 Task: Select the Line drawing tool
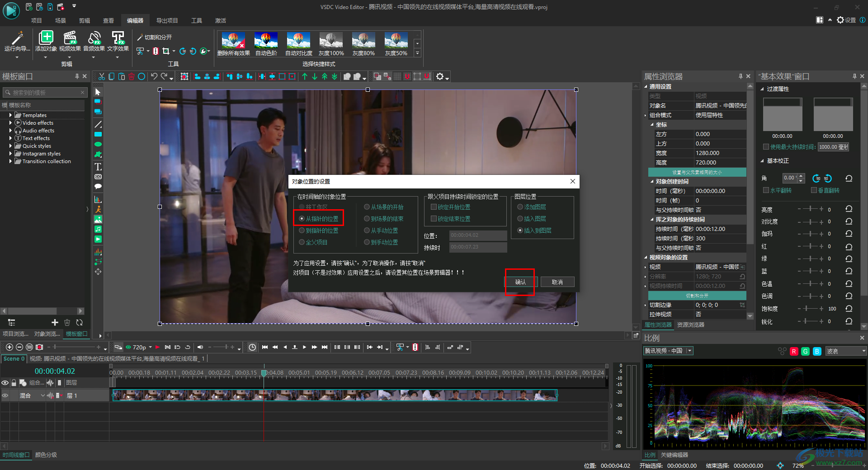point(98,124)
